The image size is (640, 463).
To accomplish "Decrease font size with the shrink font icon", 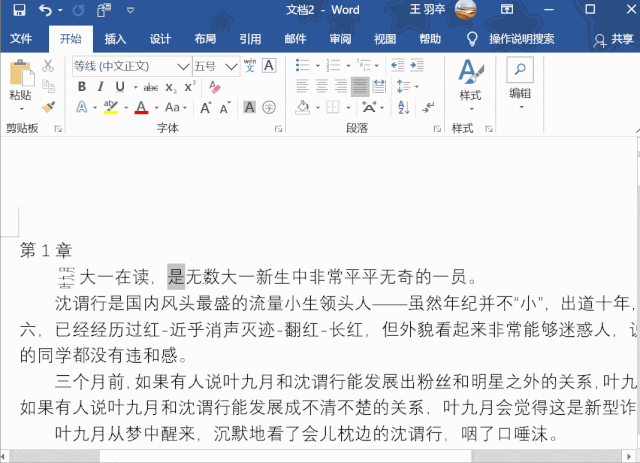I will pos(225,108).
